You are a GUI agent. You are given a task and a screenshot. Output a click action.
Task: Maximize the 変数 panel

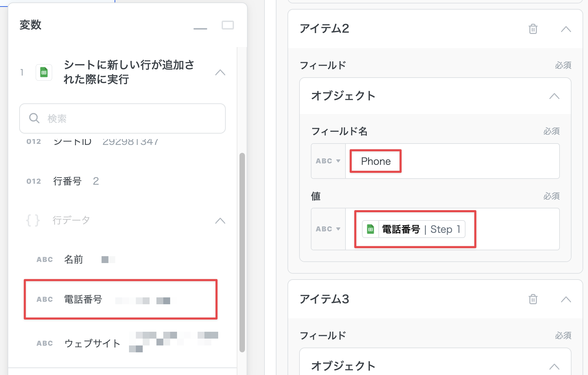tap(227, 25)
